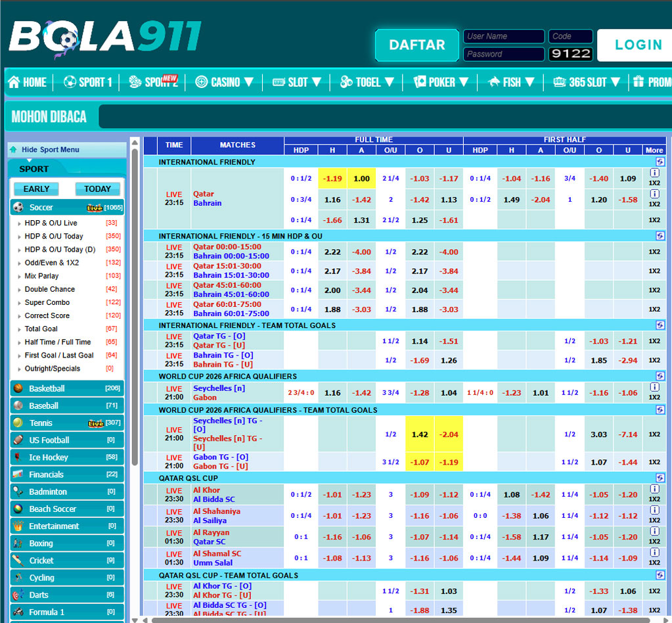672x623 pixels.
Task: Focus the User Name input field
Action: click(x=504, y=36)
